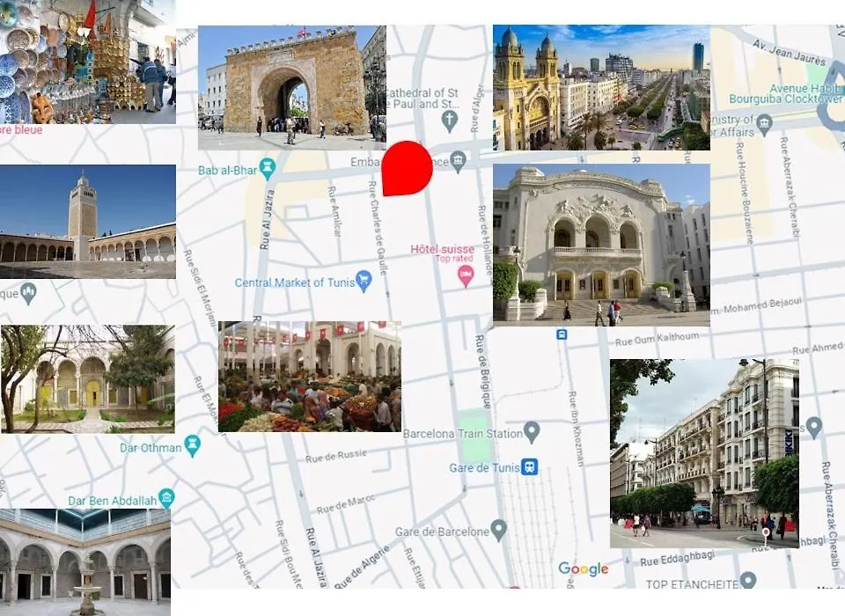The width and height of the screenshot is (845, 616).
Task: Open the cathedral and avenue aerial photo
Action: click(601, 87)
